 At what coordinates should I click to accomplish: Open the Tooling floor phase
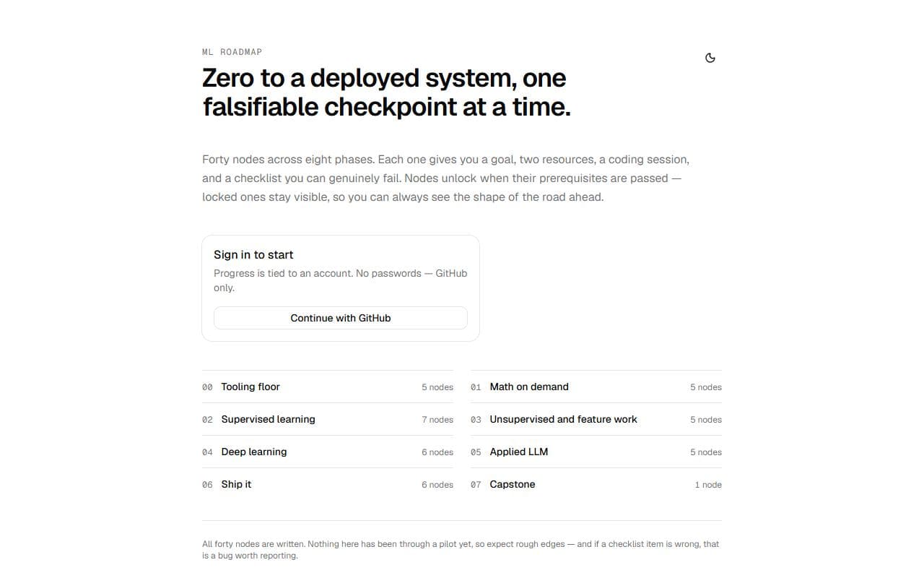(328, 387)
